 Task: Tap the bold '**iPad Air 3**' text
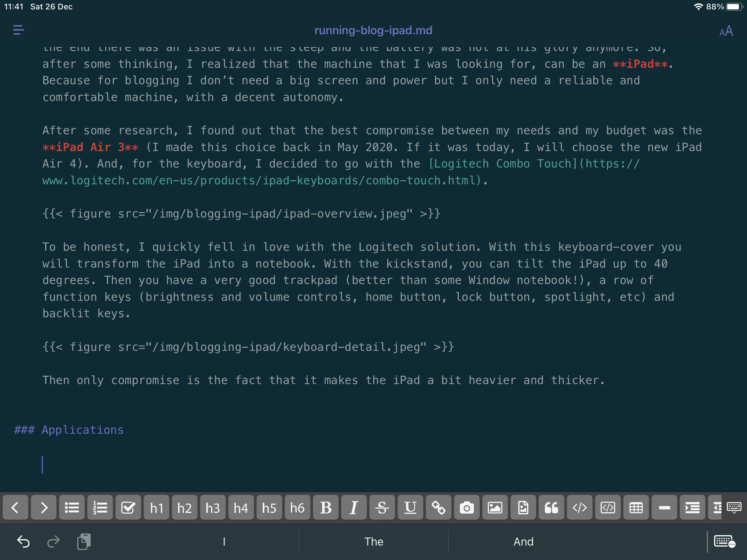90,147
